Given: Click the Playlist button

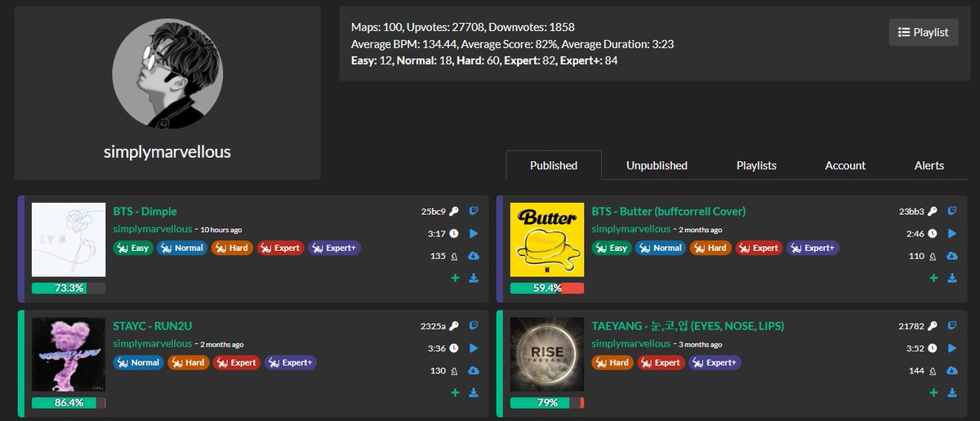Looking at the screenshot, I should (924, 32).
